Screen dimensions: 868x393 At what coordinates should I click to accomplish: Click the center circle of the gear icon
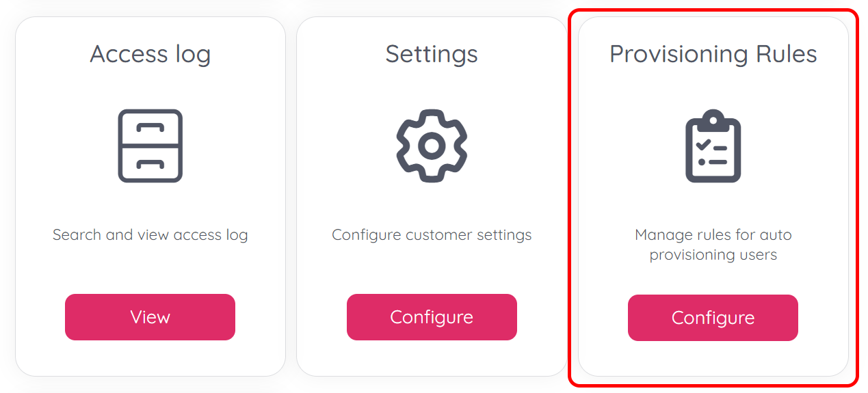tap(432, 146)
